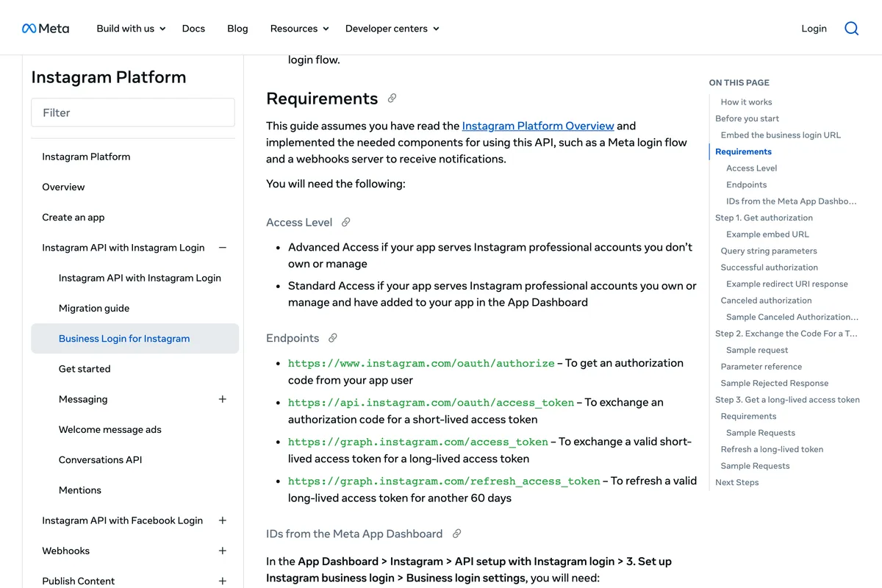Jump to Requirements in On This Page
Screen dimensions: 882x588
pyautogui.click(x=743, y=151)
